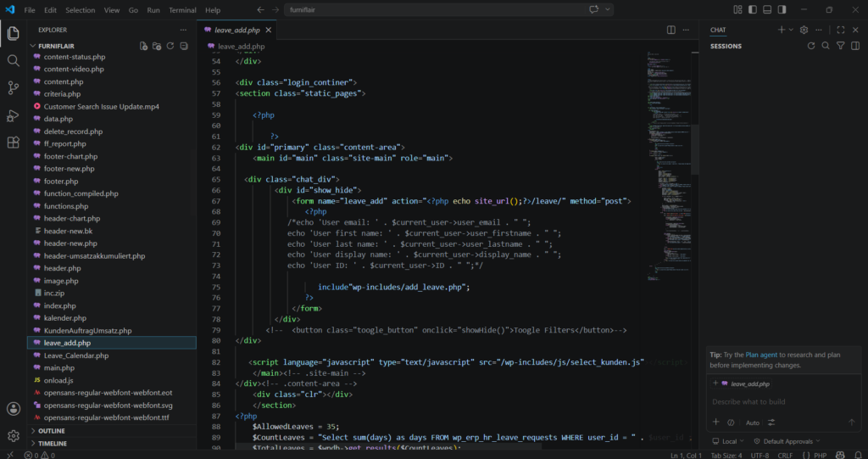
Task: Open new chat dropdown arrow
Action: point(791,30)
